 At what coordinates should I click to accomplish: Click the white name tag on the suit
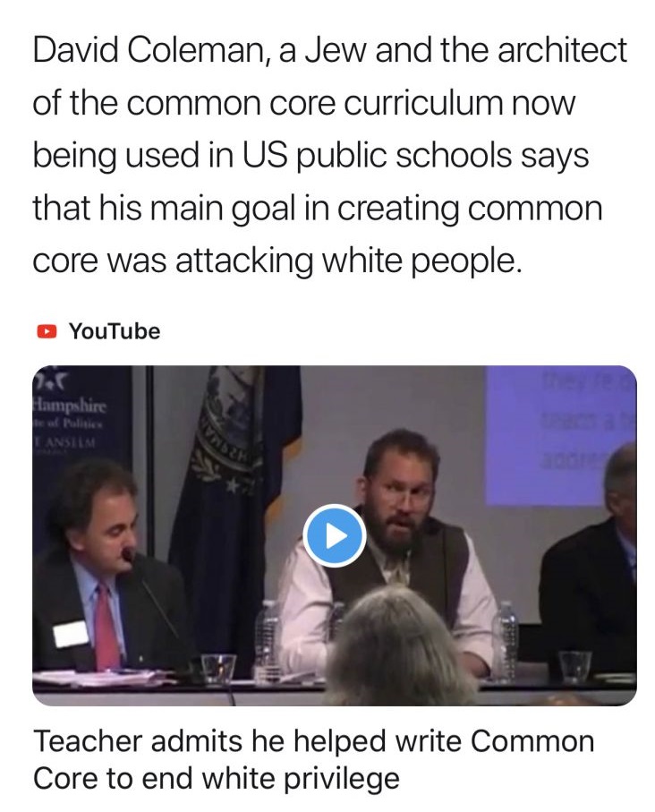click(x=72, y=633)
